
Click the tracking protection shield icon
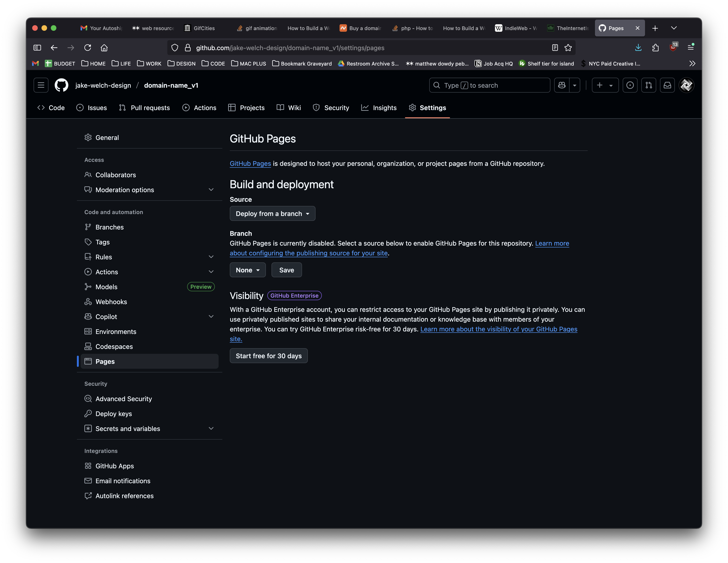[175, 48]
